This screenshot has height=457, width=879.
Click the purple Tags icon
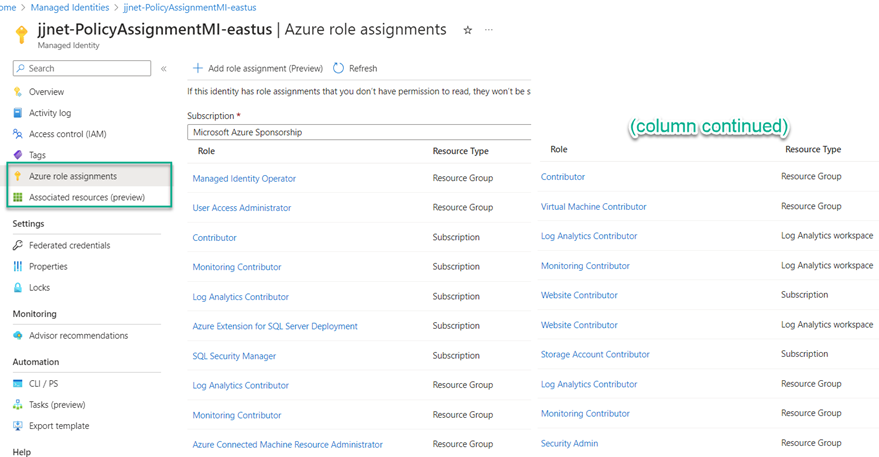point(18,155)
